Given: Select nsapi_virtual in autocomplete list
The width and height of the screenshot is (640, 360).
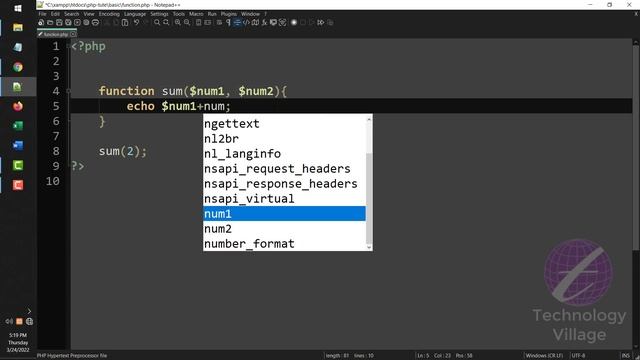Looking at the screenshot, I should (x=284, y=198).
